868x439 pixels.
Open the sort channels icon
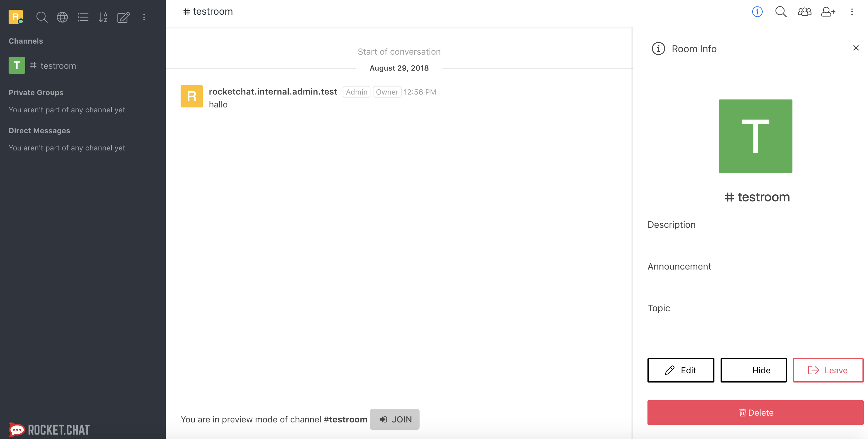coord(103,17)
